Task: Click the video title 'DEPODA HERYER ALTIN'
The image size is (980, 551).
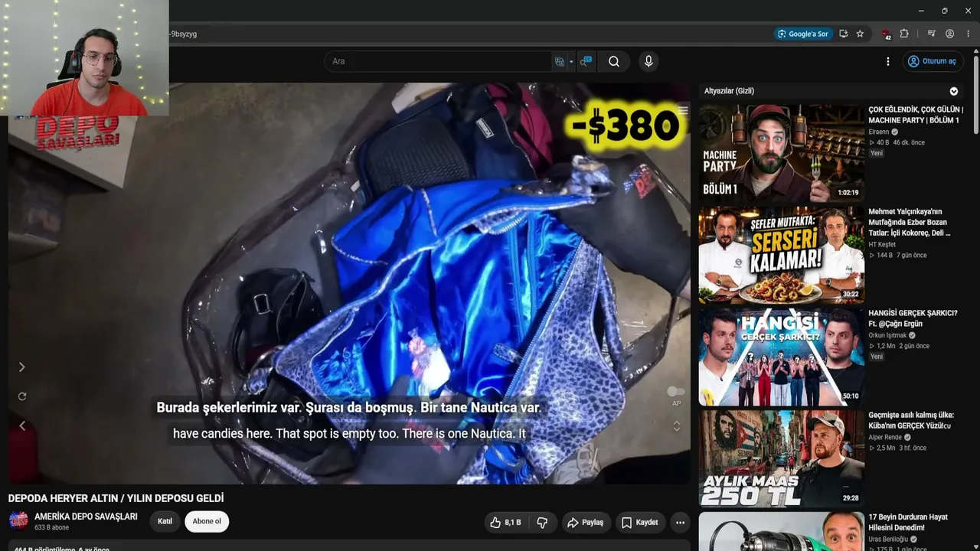Action: point(116,498)
